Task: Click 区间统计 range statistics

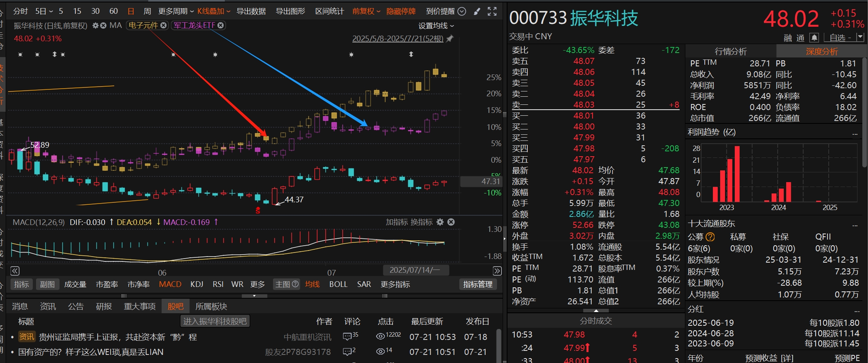Action: click(330, 11)
